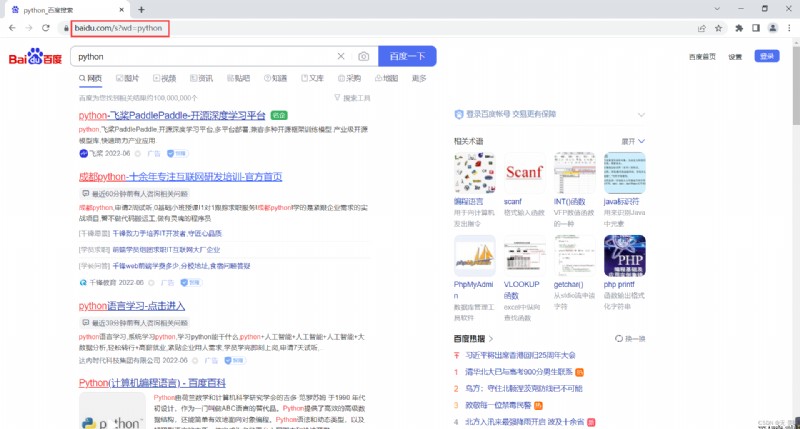
Task: Open the 百度热搜 heading arrow
Action: coord(491,339)
